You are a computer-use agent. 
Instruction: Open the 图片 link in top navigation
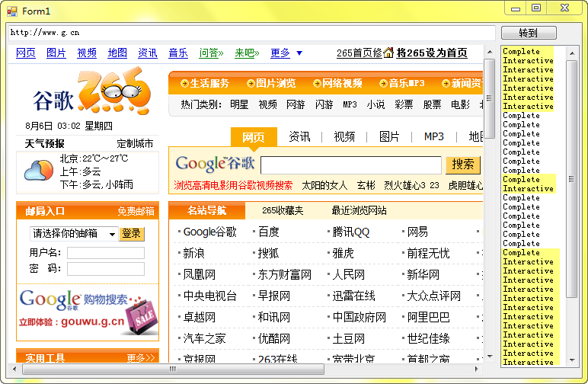(x=56, y=53)
